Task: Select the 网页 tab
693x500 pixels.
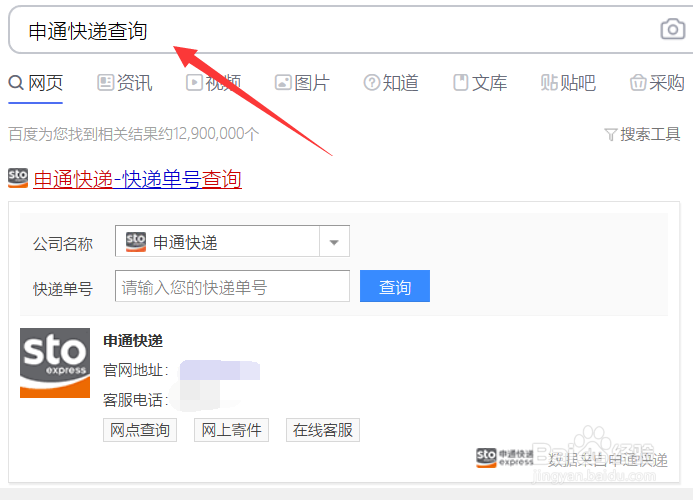Action: 36,83
